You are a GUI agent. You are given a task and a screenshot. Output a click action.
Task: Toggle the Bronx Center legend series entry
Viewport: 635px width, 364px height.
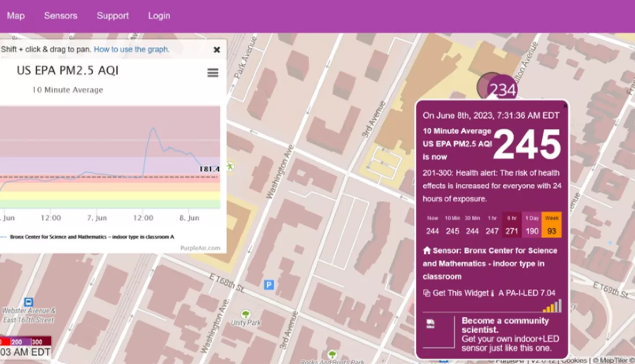(x=87, y=237)
